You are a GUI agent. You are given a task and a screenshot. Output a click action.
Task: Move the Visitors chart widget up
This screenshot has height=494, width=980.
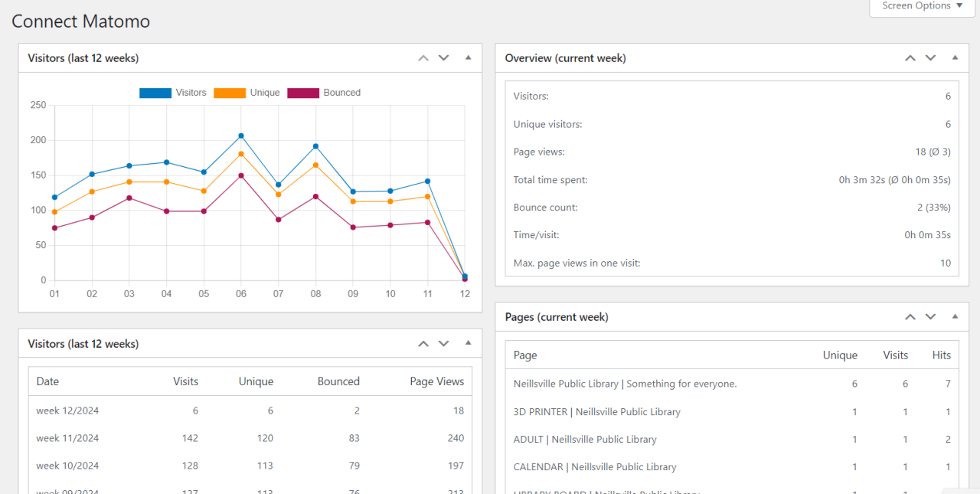pos(423,57)
